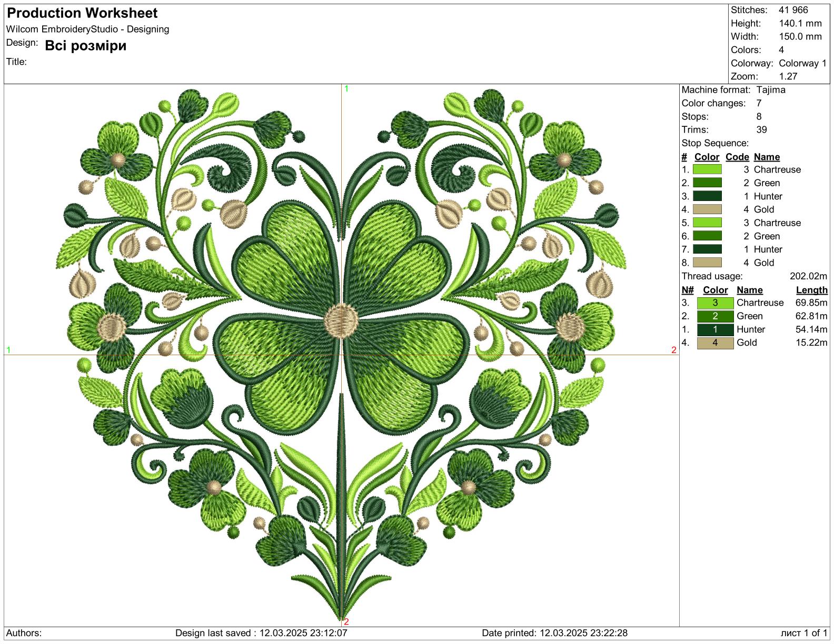Image resolution: width=834 pixels, height=644 pixels.
Task: Click the 'Stops:' label
Action: (695, 116)
